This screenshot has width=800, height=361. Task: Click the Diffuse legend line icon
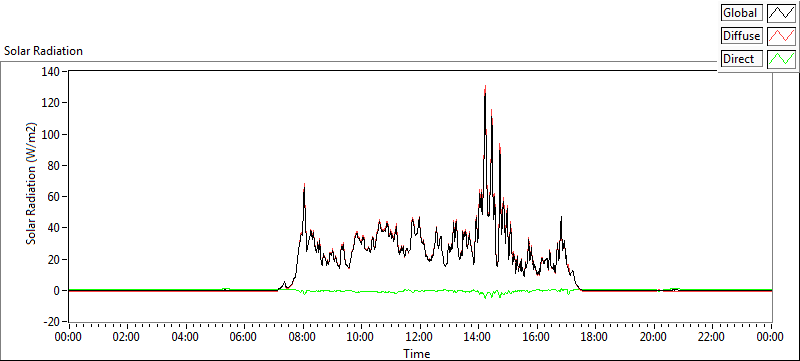pyautogui.click(x=781, y=36)
